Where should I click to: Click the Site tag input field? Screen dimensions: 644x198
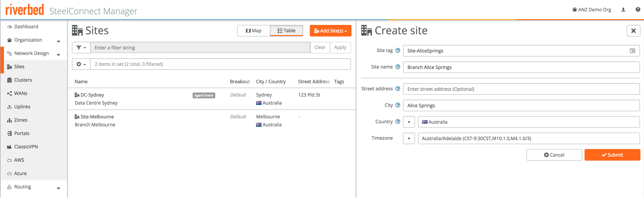click(521, 51)
